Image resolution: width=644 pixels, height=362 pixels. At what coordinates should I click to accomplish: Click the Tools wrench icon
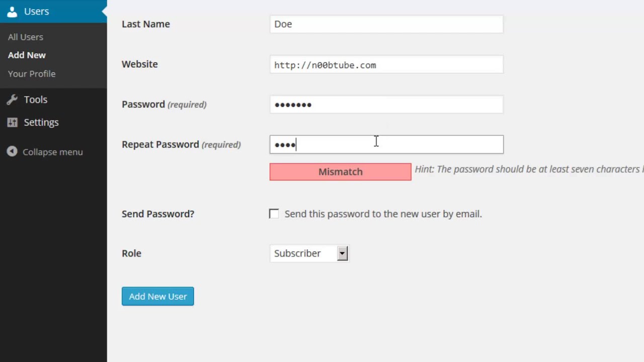[12, 100]
